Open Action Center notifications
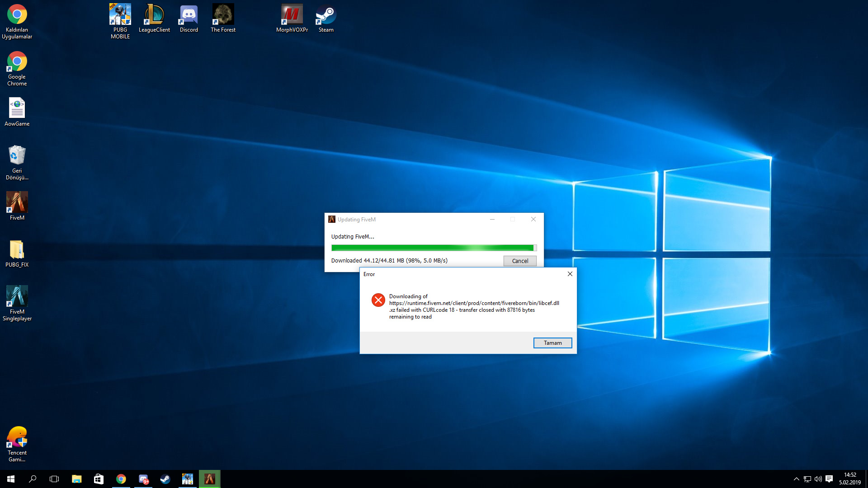Viewport: 868px width, 488px height. pos(829,479)
